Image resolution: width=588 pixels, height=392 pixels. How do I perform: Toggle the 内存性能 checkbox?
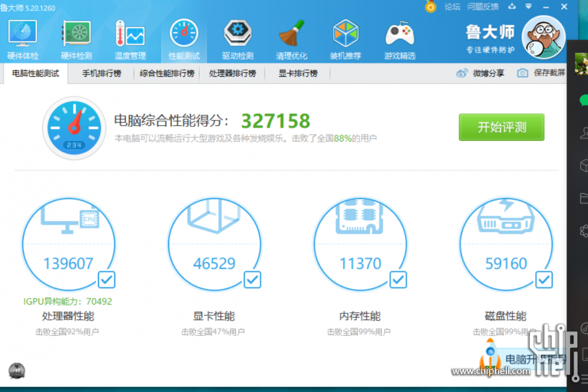398,279
